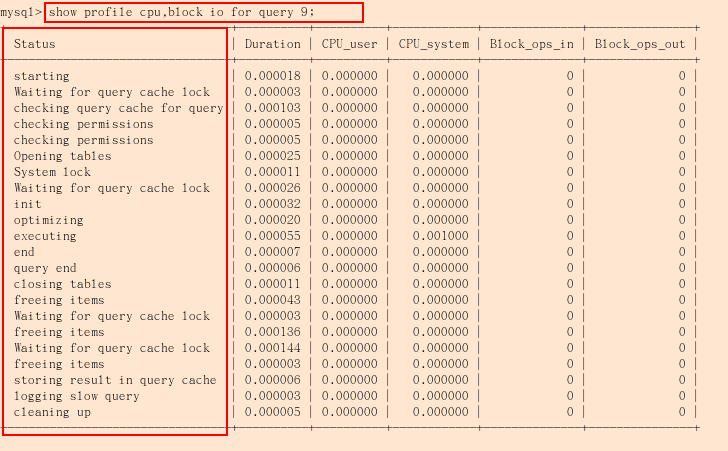728x451 pixels.
Task: Click 'freeing items' status with duration 0.000043
Action: click(x=59, y=300)
